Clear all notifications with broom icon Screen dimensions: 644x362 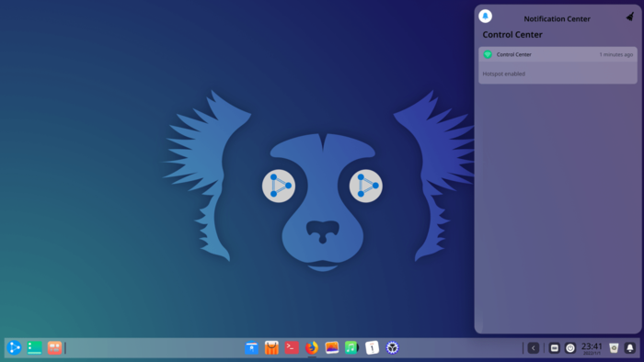coord(630,17)
